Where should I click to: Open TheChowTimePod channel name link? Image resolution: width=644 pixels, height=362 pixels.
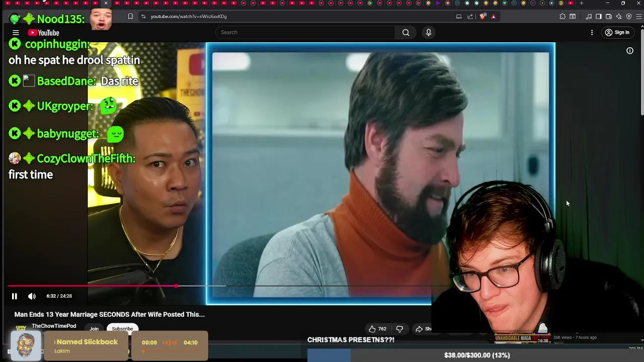click(x=54, y=326)
